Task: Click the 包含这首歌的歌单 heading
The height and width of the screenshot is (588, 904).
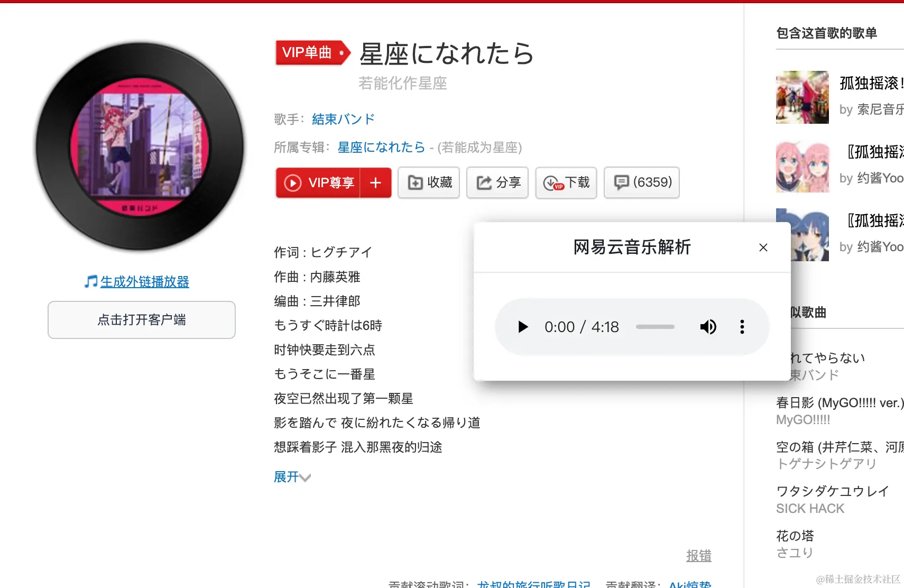Action: coord(826,33)
